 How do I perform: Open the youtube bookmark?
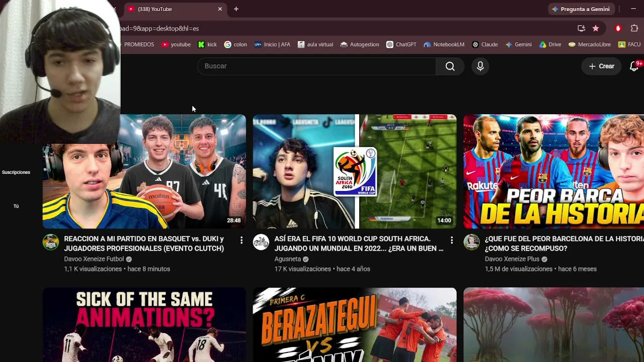[x=176, y=44]
